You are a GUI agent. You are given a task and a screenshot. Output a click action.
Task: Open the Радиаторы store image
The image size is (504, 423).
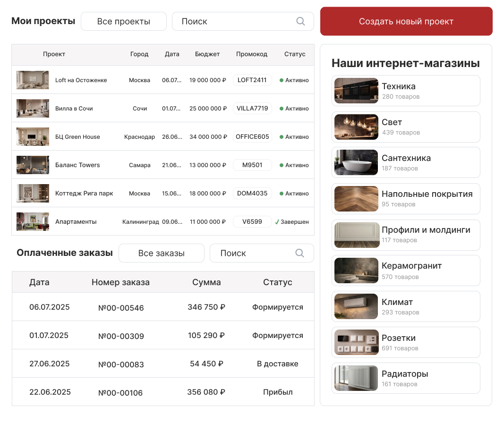click(356, 378)
